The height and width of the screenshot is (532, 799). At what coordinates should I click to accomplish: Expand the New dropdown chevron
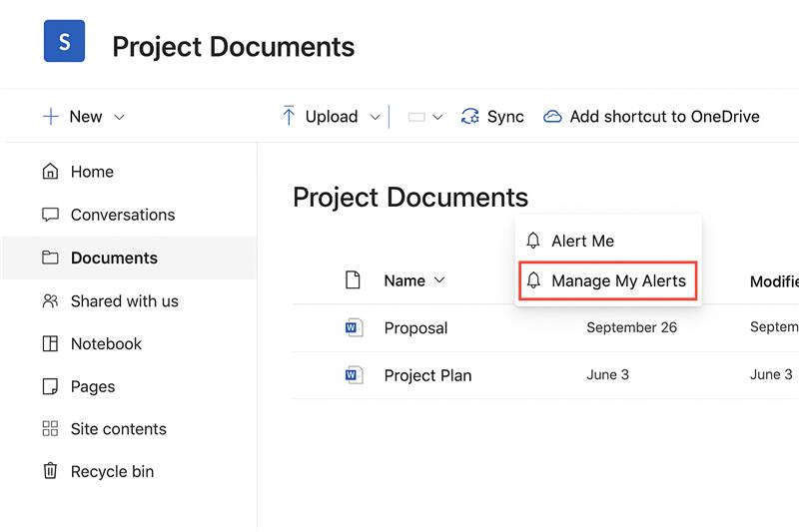[120, 117]
